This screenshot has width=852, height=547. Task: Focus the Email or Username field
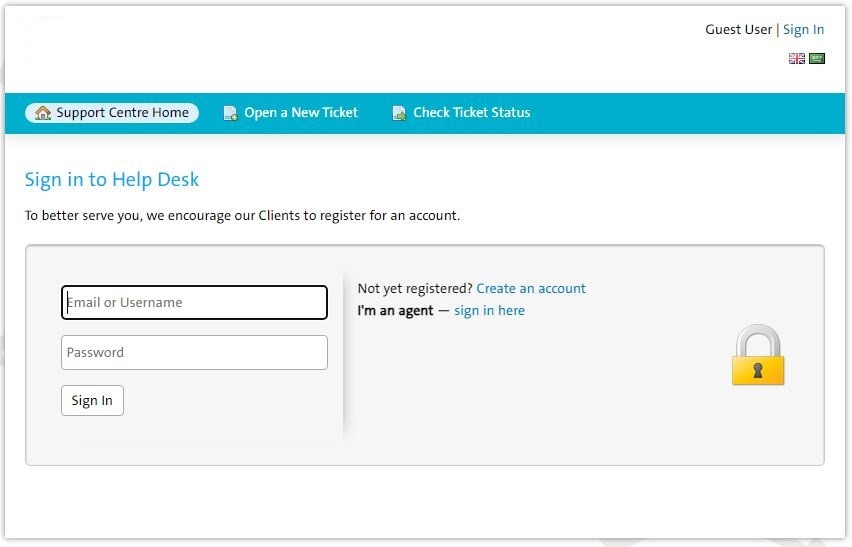(x=195, y=303)
